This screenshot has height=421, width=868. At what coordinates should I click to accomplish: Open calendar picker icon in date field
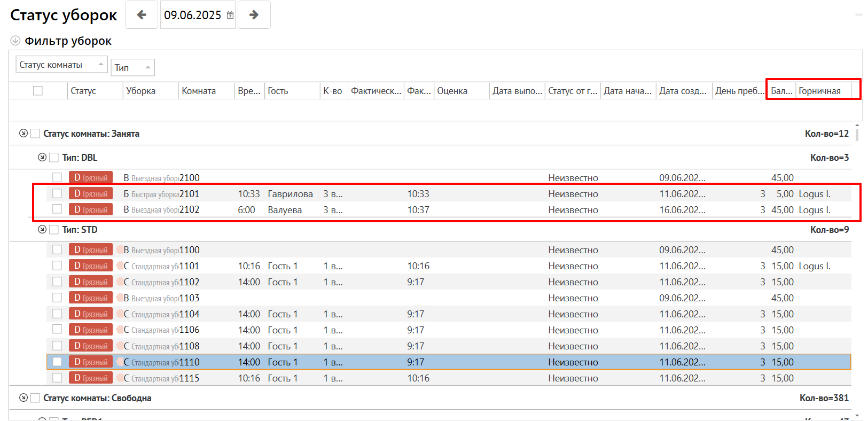230,15
